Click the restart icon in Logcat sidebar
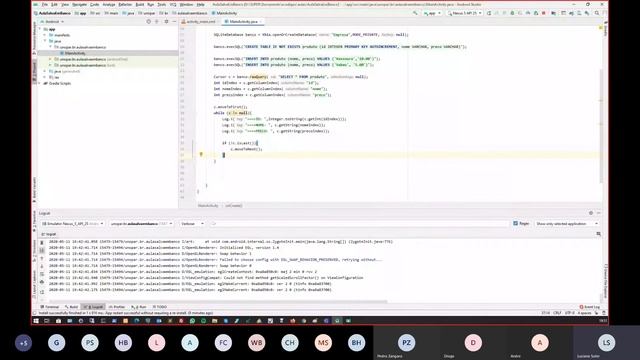The height and width of the screenshot is (360, 640). [x=42, y=291]
